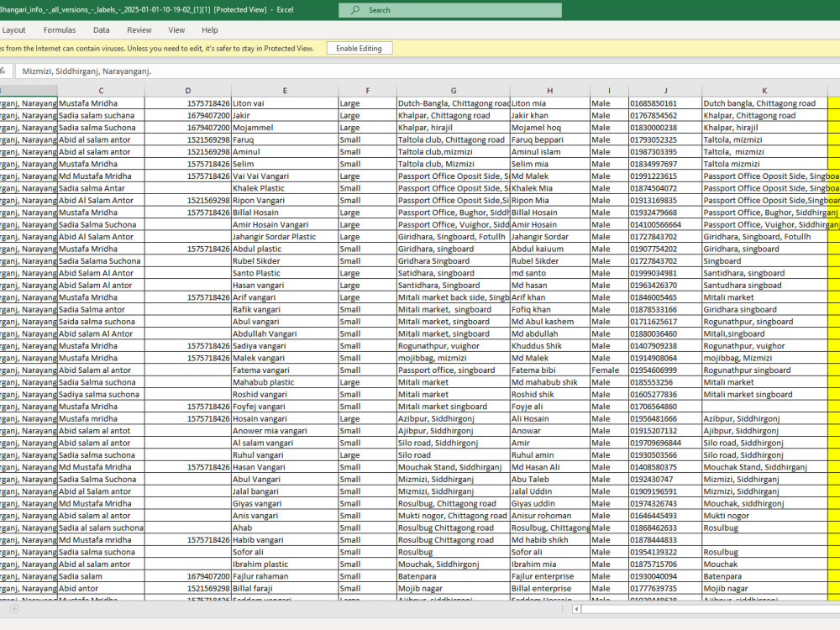Select the phone cell "01767854562"

[665, 115]
